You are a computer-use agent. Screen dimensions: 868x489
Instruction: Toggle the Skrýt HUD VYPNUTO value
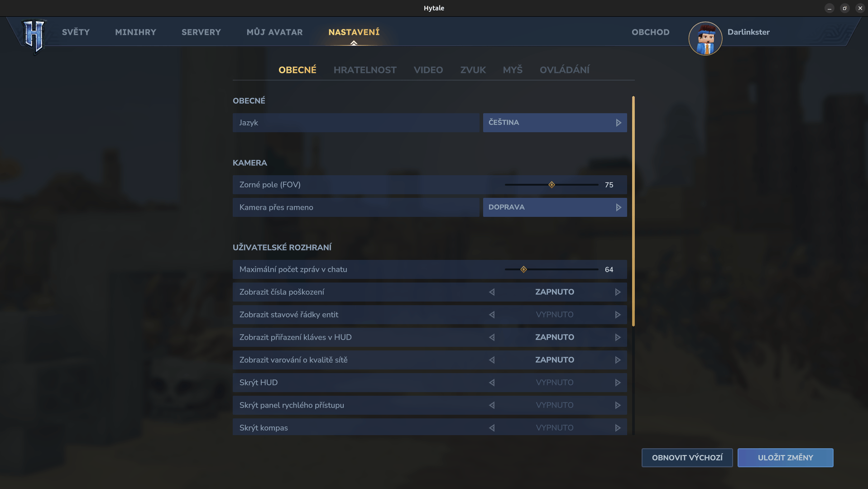tap(554, 383)
